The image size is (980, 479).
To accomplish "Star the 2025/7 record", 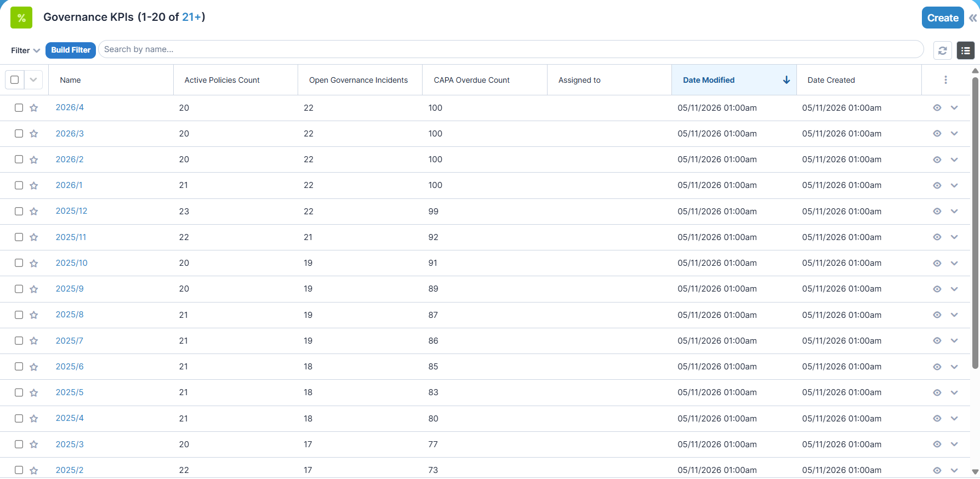I will [34, 341].
